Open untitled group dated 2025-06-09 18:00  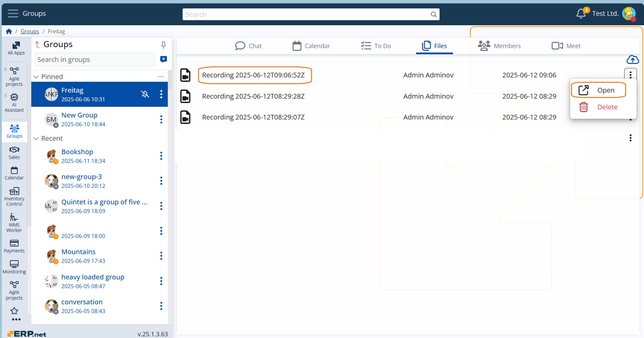(x=100, y=231)
